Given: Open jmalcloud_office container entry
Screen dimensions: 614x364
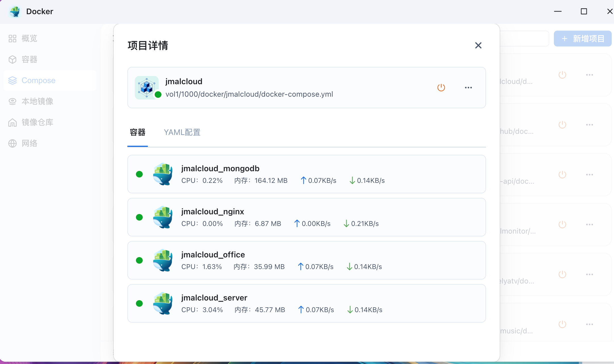Looking at the screenshot, I should pos(213,255).
